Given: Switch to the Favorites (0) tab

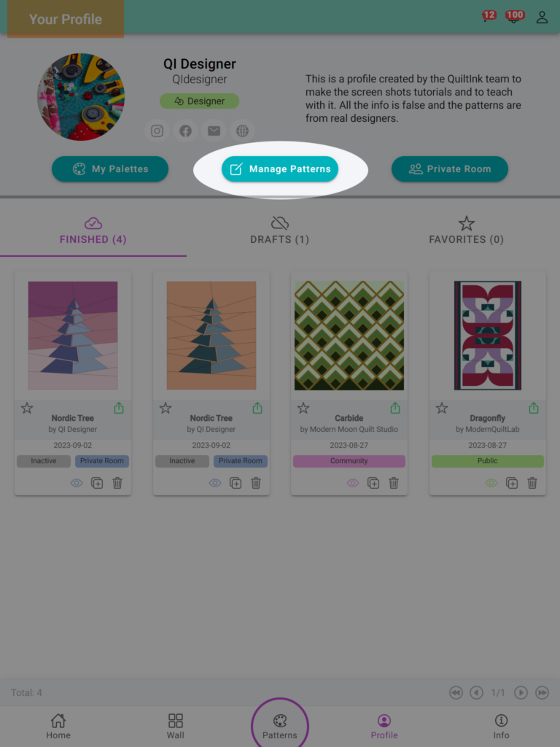Looking at the screenshot, I should [x=466, y=231].
